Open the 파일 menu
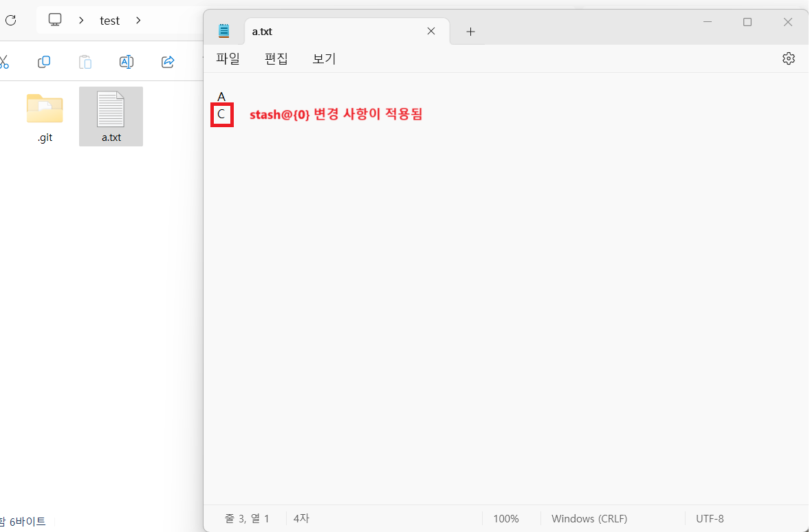Screen dimensions: 810x532 pyautogui.click(x=228, y=58)
